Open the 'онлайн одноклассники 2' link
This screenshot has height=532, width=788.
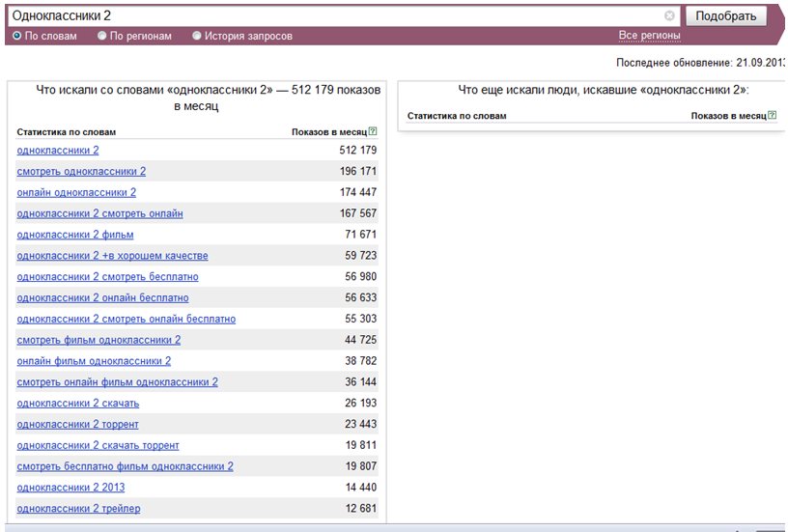tap(76, 192)
